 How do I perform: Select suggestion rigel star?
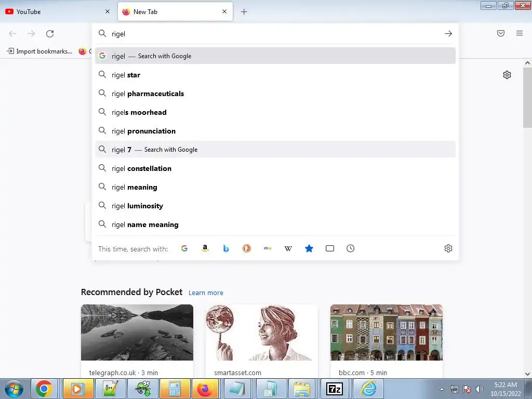(x=275, y=75)
